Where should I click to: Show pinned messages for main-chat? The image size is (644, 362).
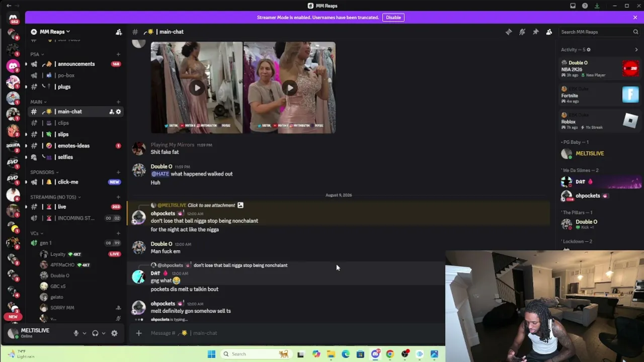(536, 32)
